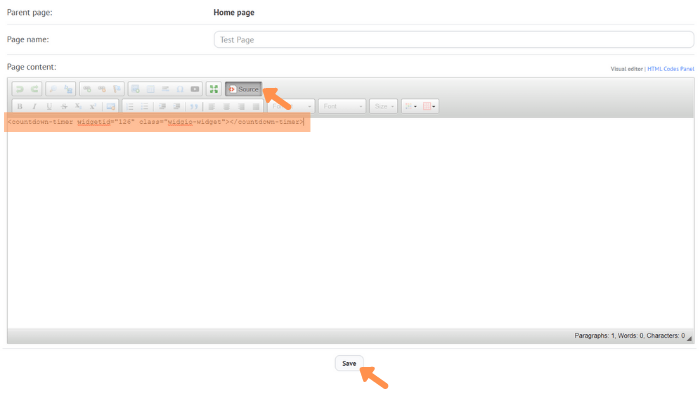Viewport: 700px width, 395px height.
Task: Undo the last edit
Action: pos(20,89)
